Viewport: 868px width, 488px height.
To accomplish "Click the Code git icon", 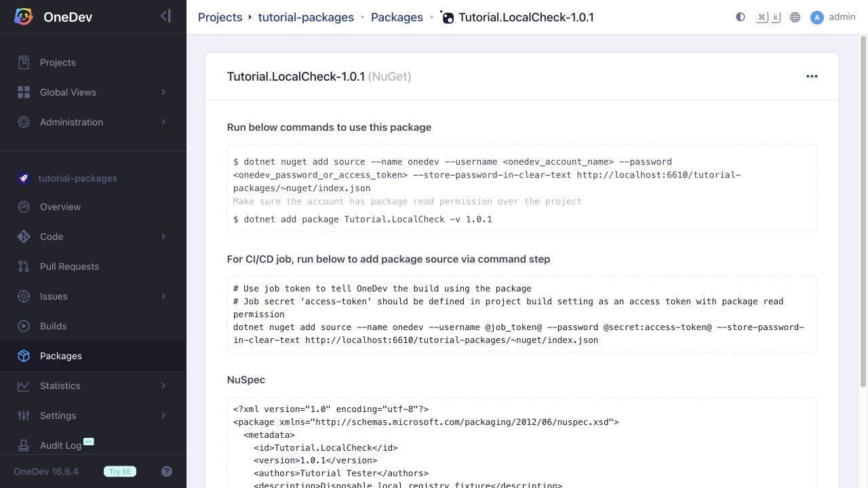I will click(24, 237).
